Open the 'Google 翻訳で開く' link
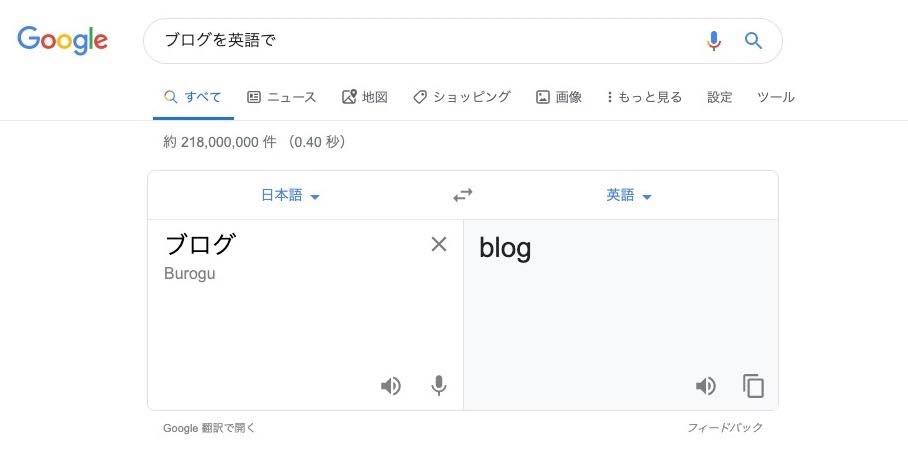This screenshot has width=908, height=450. pyautogui.click(x=210, y=428)
